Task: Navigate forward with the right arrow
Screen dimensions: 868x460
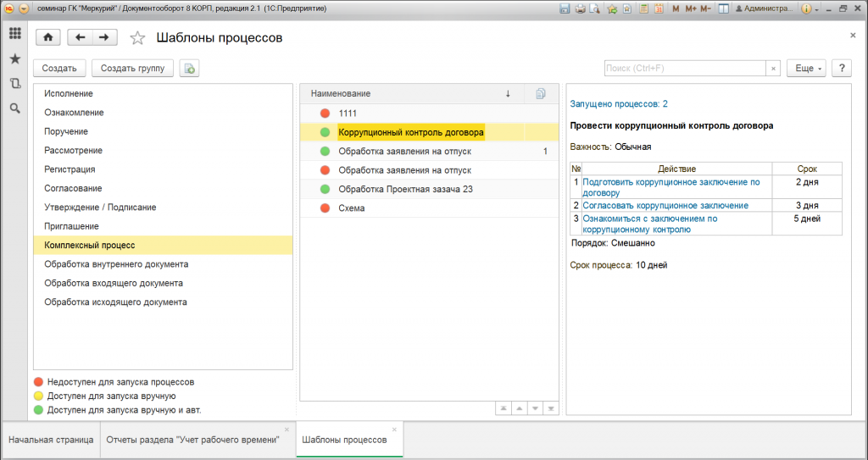Action: 104,37
